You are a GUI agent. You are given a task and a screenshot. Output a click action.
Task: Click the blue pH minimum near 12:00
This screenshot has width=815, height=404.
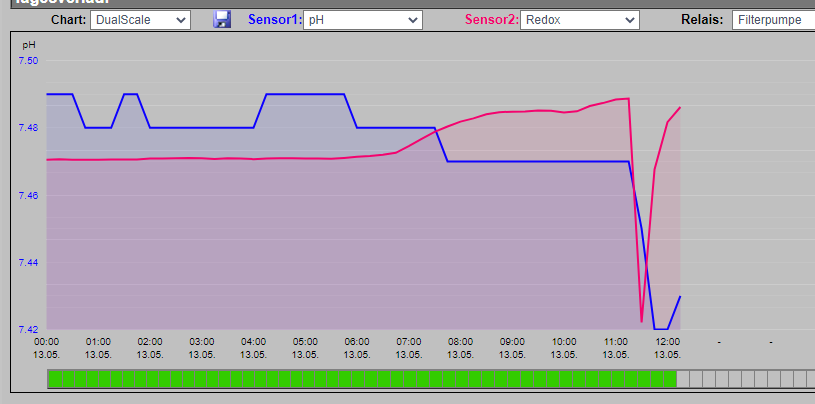pos(661,329)
